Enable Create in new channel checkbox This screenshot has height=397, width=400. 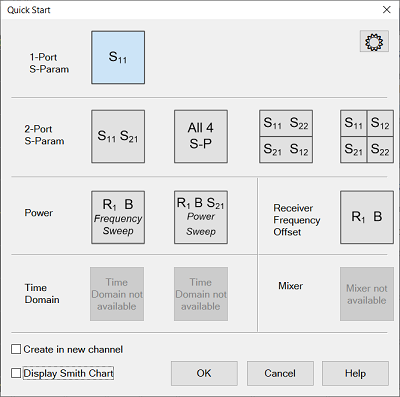(x=16, y=349)
